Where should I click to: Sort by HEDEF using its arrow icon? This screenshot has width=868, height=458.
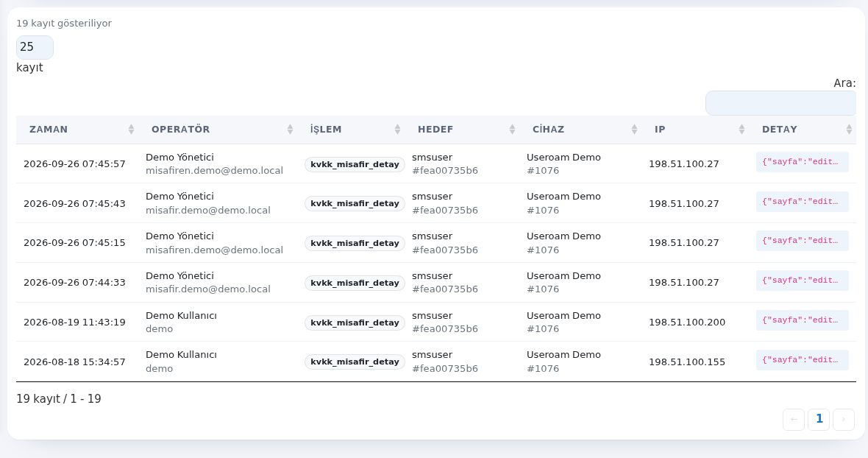[512, 130]
